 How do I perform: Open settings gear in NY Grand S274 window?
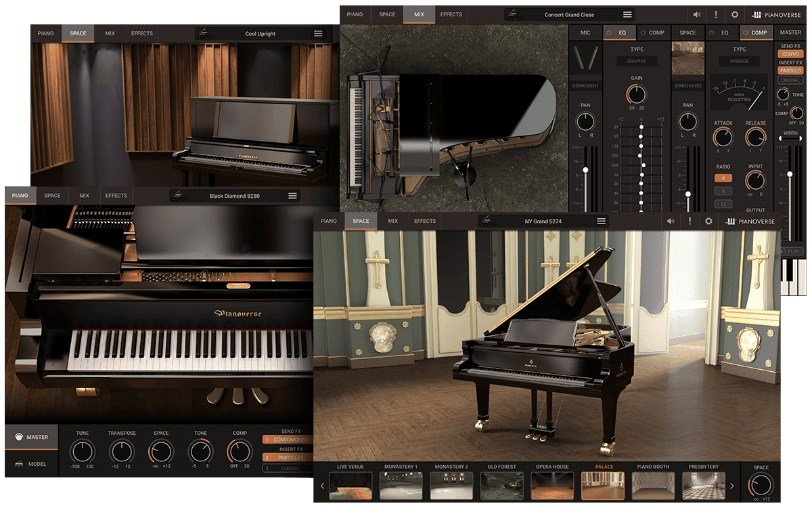click(708, 221)
